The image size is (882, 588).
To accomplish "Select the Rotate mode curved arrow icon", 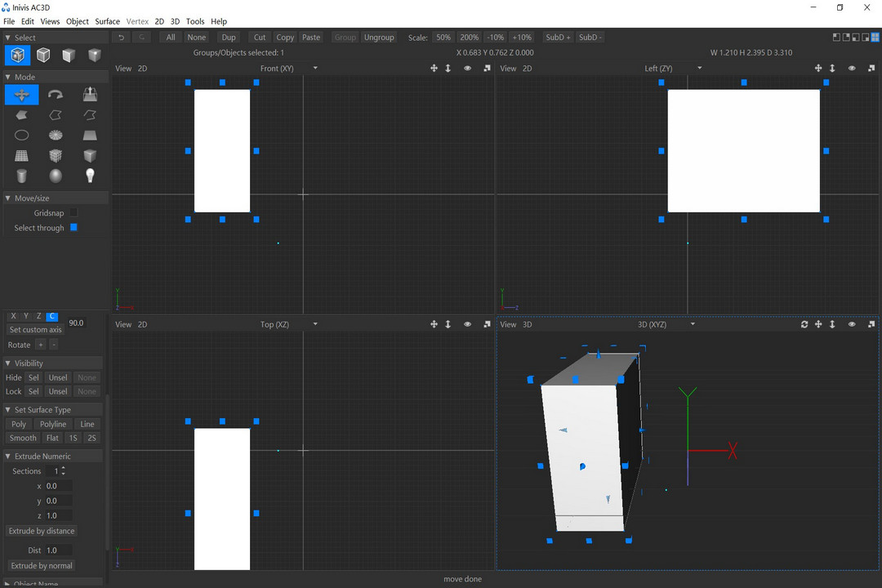I will coord(56,95).
